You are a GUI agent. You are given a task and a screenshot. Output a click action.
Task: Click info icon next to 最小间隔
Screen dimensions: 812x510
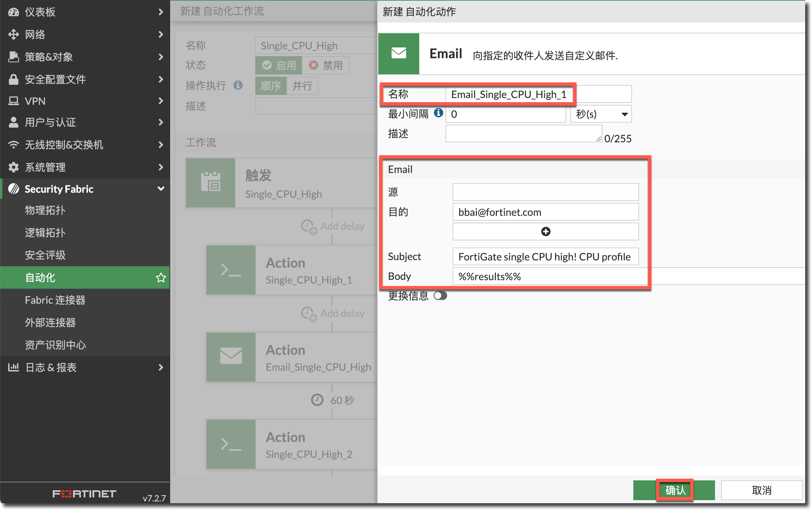(x=438, y=113)
